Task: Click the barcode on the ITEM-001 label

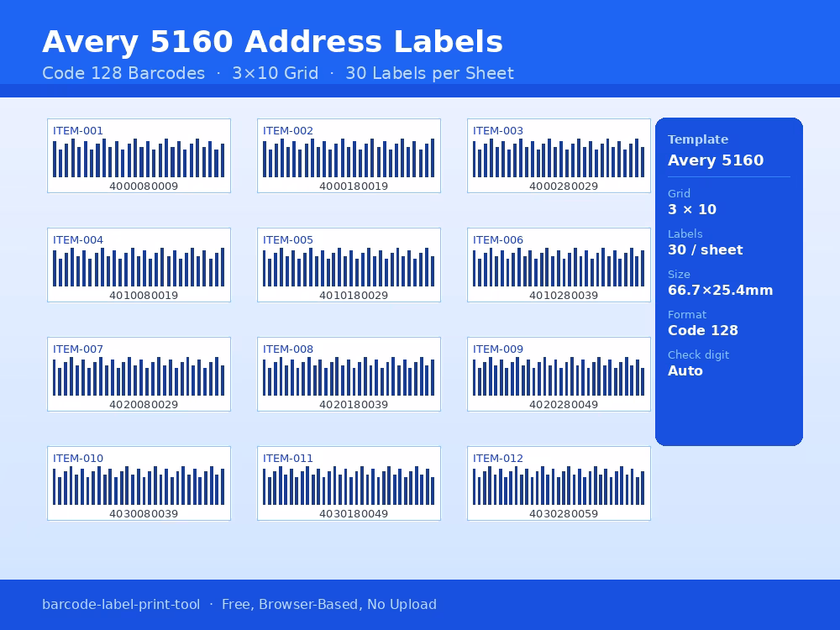Action: pyautogui.click(x=139, y=158)
